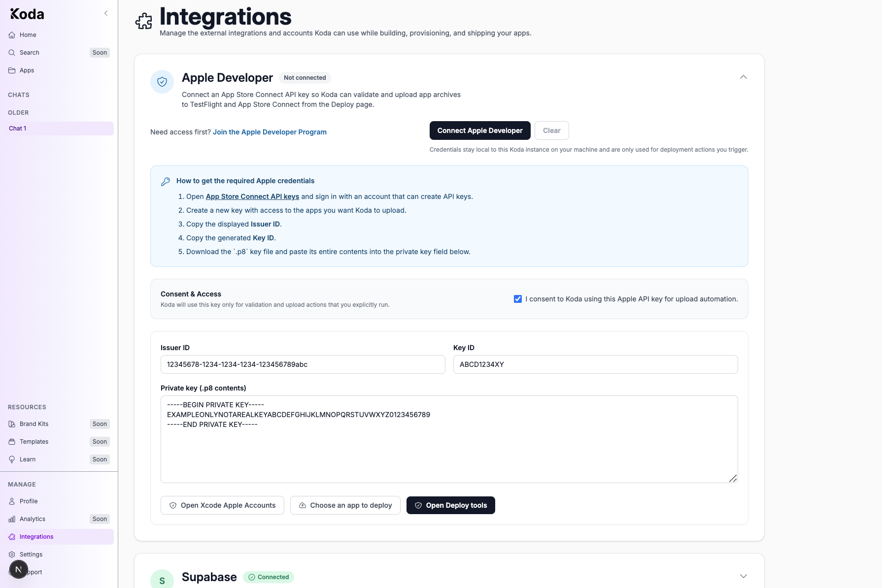This screenshot has height=588, width=882.
Task: Toggle the Apple API key consent checkbox
Action: pos(518,299)
